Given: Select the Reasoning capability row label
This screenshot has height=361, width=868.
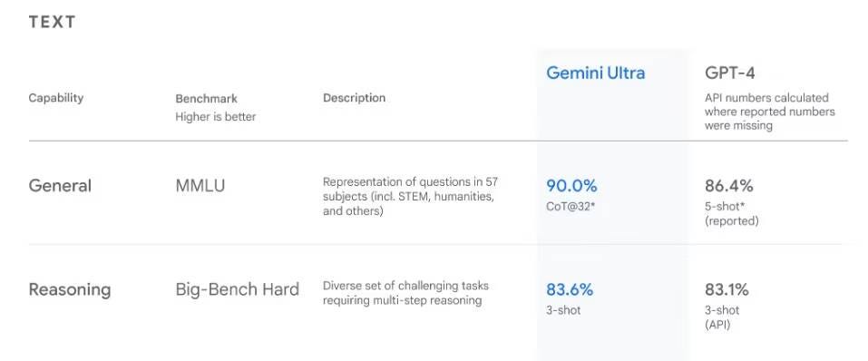Looking at the screenshot, I should click(70, 289).
